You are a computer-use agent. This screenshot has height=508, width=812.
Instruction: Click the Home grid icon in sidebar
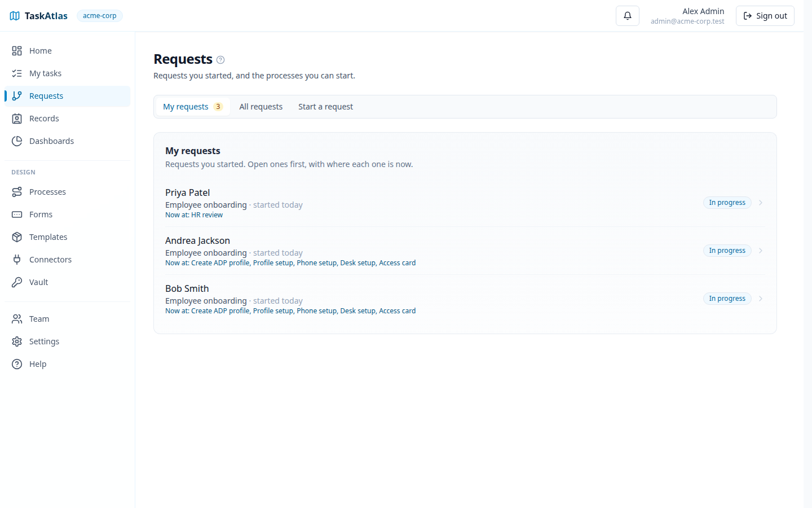point(17,51)
